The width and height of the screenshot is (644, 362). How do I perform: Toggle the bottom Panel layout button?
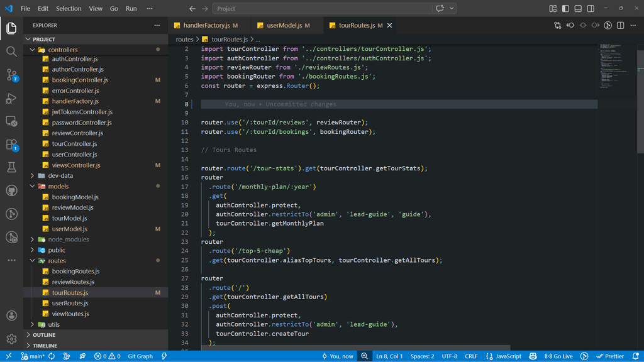[578, 9]
